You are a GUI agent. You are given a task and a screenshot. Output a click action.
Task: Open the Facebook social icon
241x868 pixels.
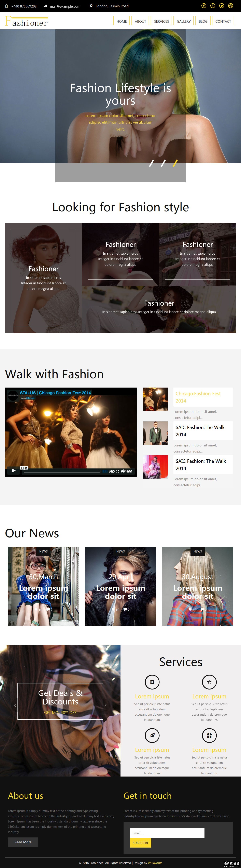click(x=203, y=6)
